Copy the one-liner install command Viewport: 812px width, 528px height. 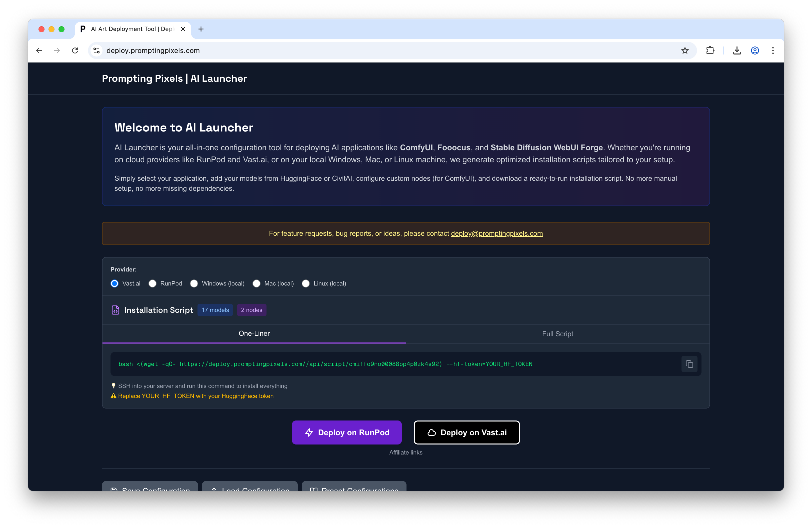(x=689, y=364)
